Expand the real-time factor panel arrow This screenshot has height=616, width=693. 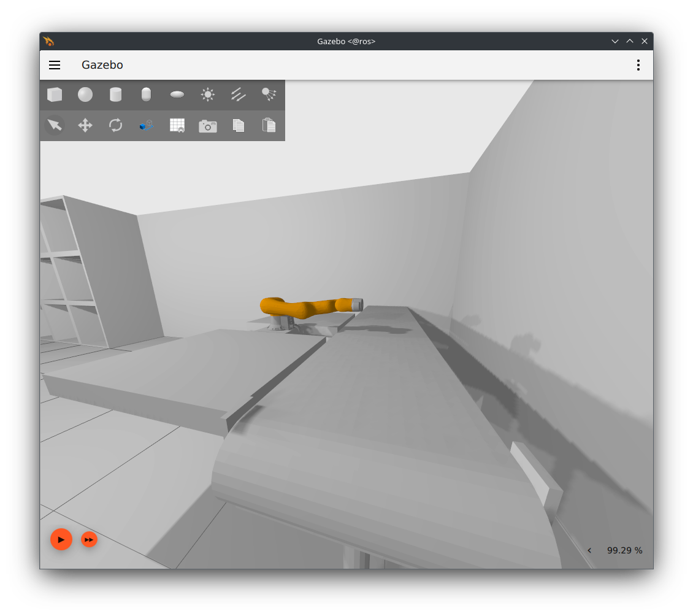coord(589,550)
